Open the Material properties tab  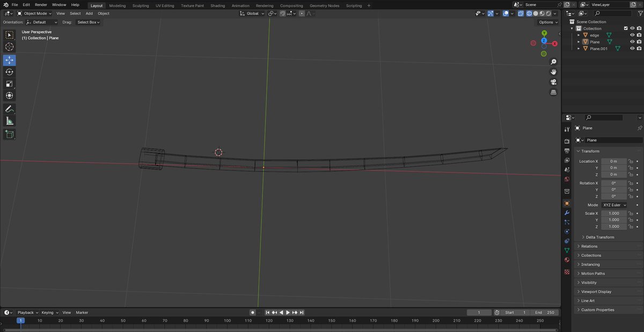pyautogui.click(x=567, y=260)
